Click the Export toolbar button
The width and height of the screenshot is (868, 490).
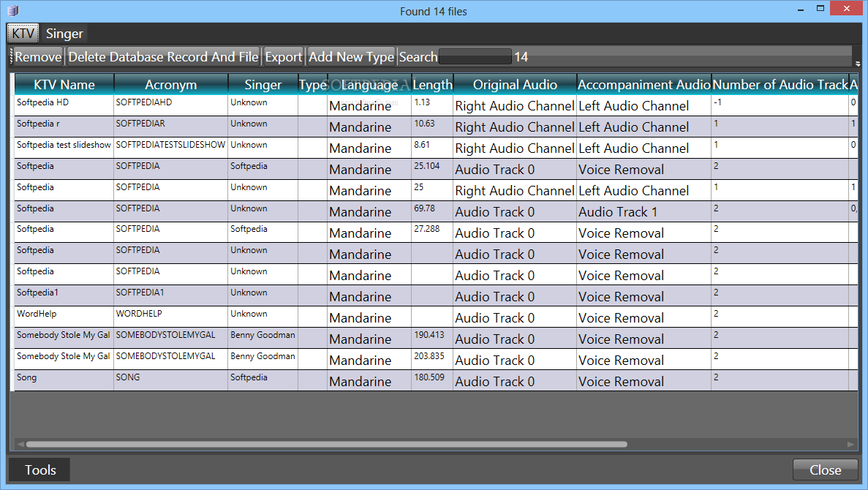click(284, 56)
